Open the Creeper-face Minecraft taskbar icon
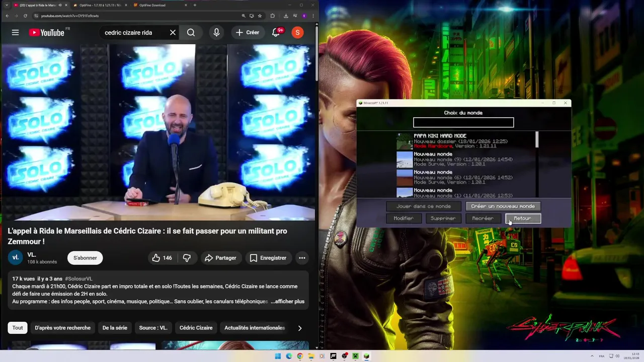 point(355,356)
